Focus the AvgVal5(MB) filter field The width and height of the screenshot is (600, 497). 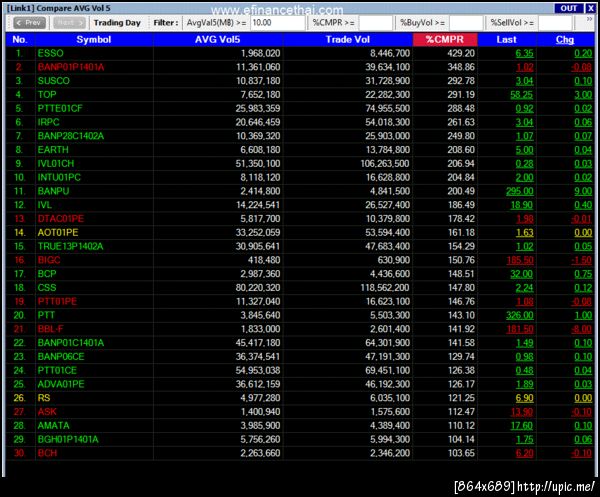point(277,23)
